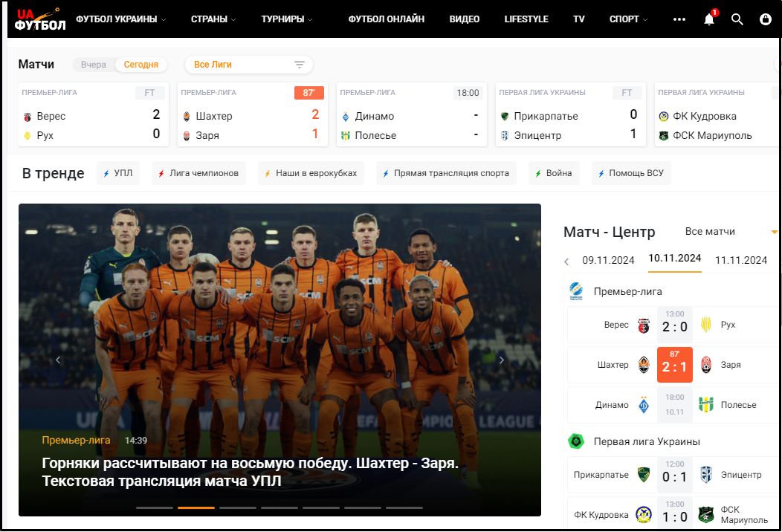Show previous slide with left carousel arrow
782x532 pixels.
(x=58, y=360)
